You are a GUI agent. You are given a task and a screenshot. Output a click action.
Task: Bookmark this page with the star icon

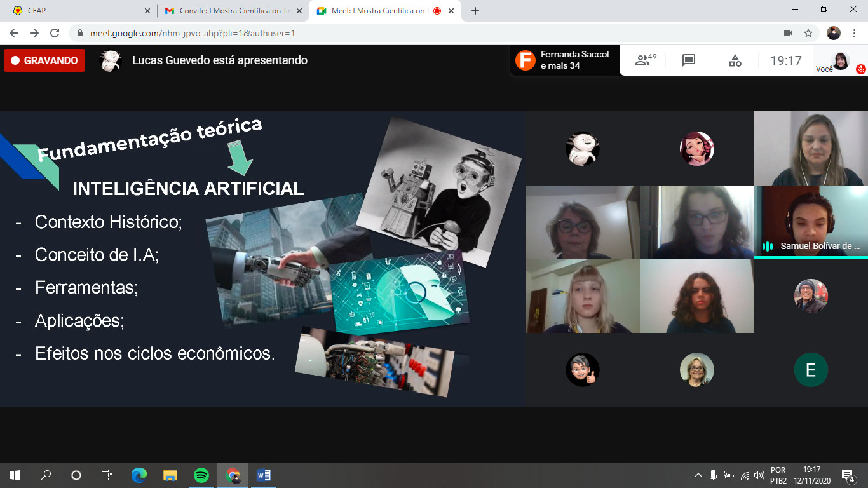point(808,33)
